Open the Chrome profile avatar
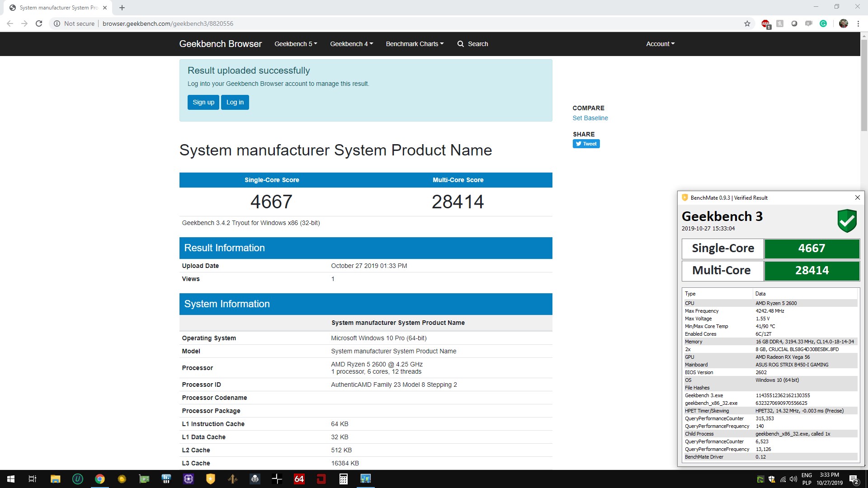The width and height of the screenshot is (868, 488). (844, 23)
